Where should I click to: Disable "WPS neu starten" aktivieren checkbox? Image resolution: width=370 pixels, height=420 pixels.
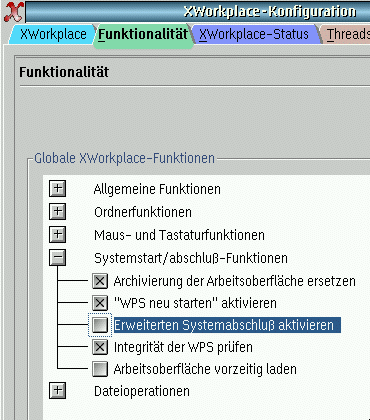tap(100, 303)
